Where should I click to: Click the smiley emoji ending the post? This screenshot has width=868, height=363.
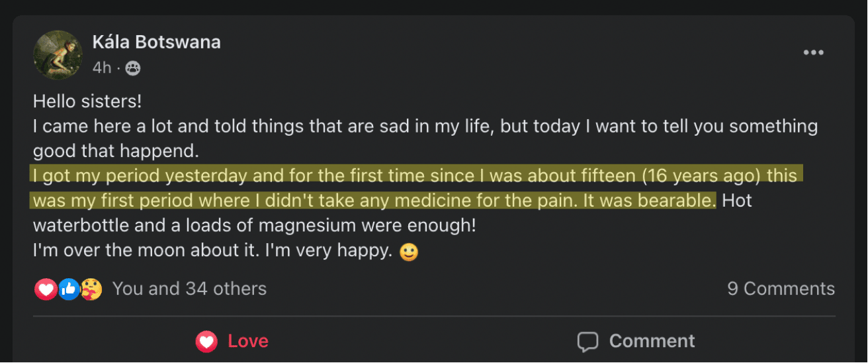410,252
